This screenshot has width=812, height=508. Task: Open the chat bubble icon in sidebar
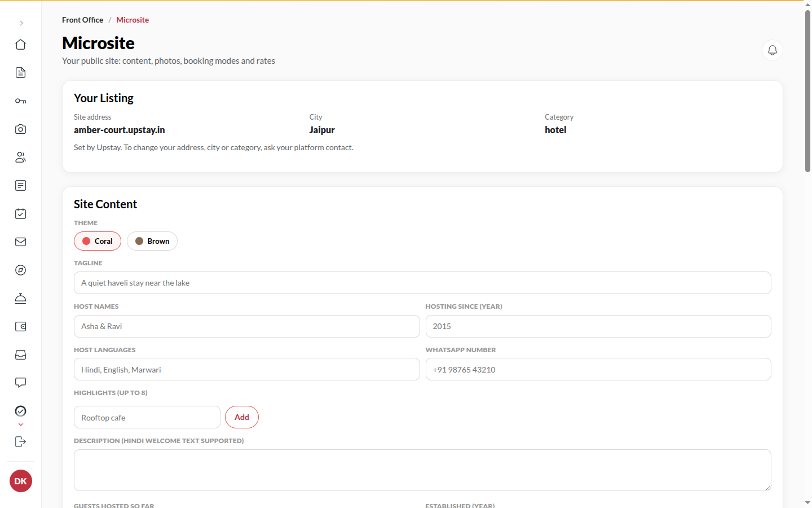21,383
